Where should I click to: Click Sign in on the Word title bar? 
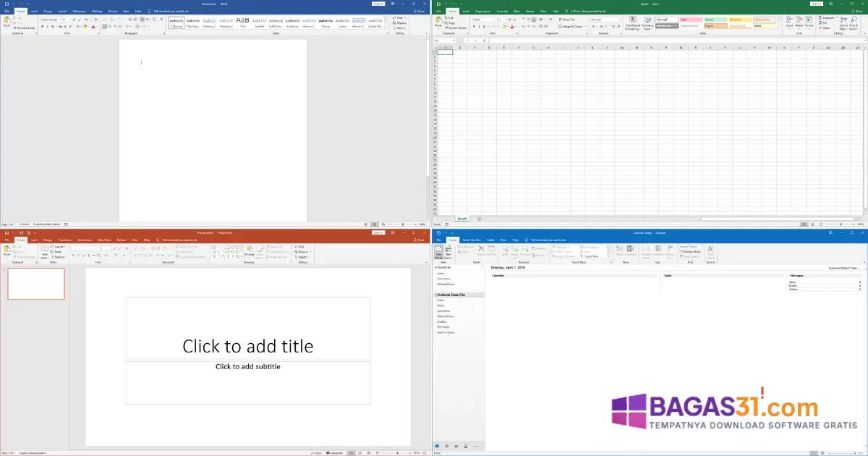click(378, 4)
